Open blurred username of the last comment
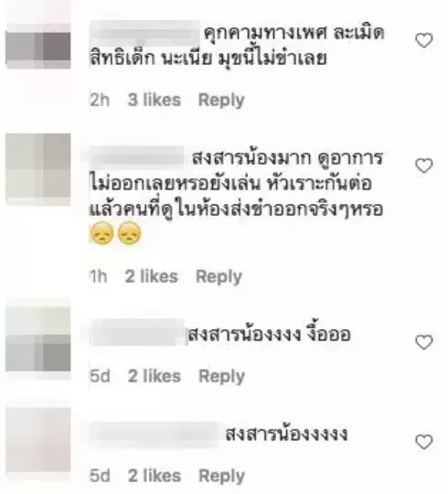 (154, 435)
